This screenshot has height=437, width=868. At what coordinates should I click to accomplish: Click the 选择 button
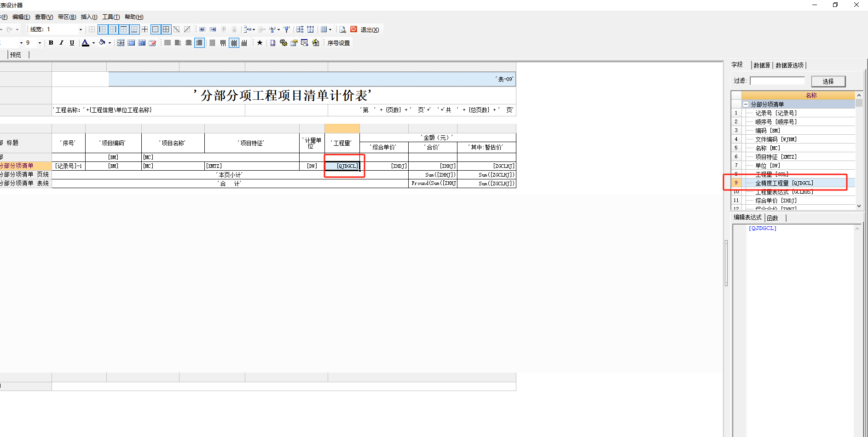pos(828,81)
